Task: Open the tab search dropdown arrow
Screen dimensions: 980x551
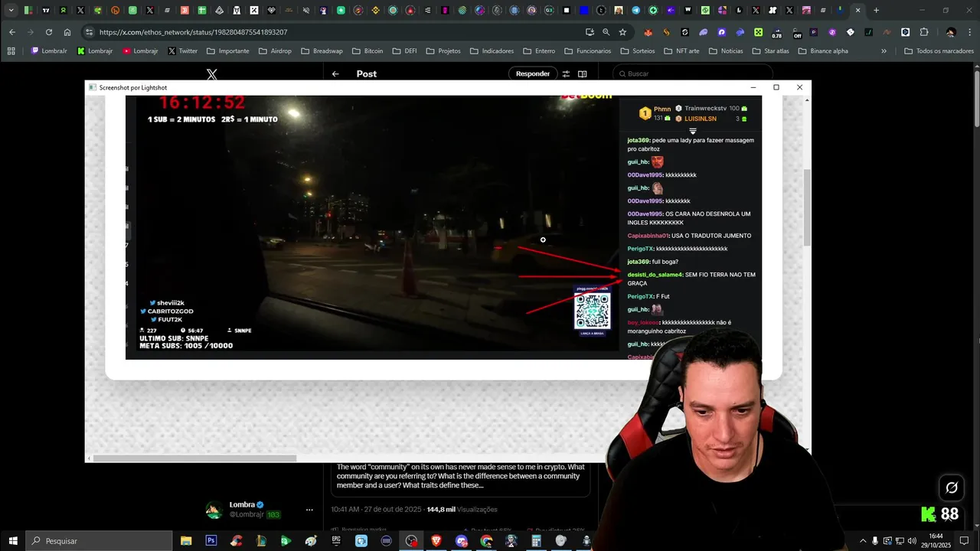Action: (11, 10)
